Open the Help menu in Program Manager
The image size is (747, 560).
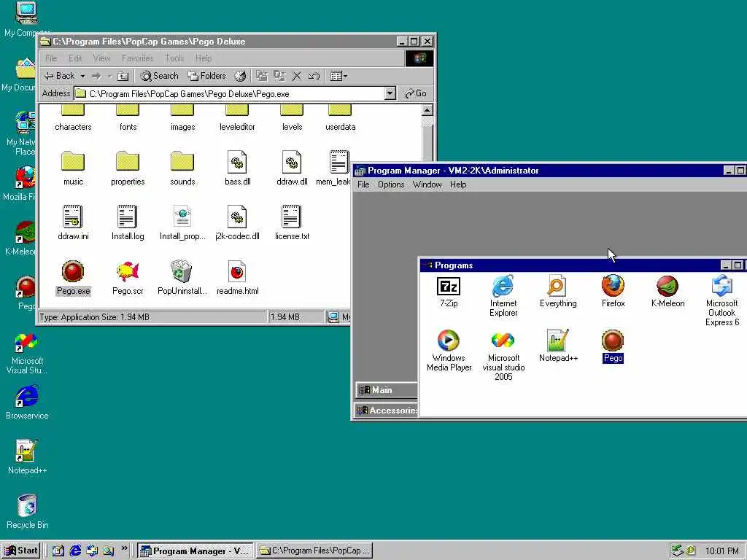tap(458, 184)
